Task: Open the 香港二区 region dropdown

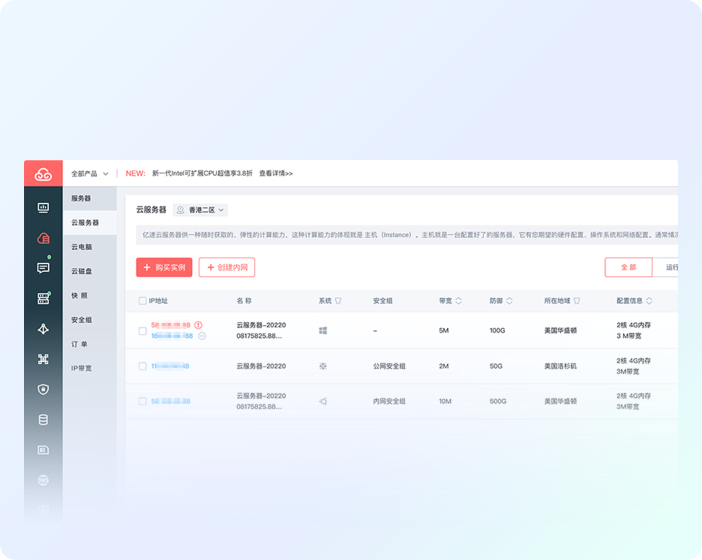Action: click(201, 210)
